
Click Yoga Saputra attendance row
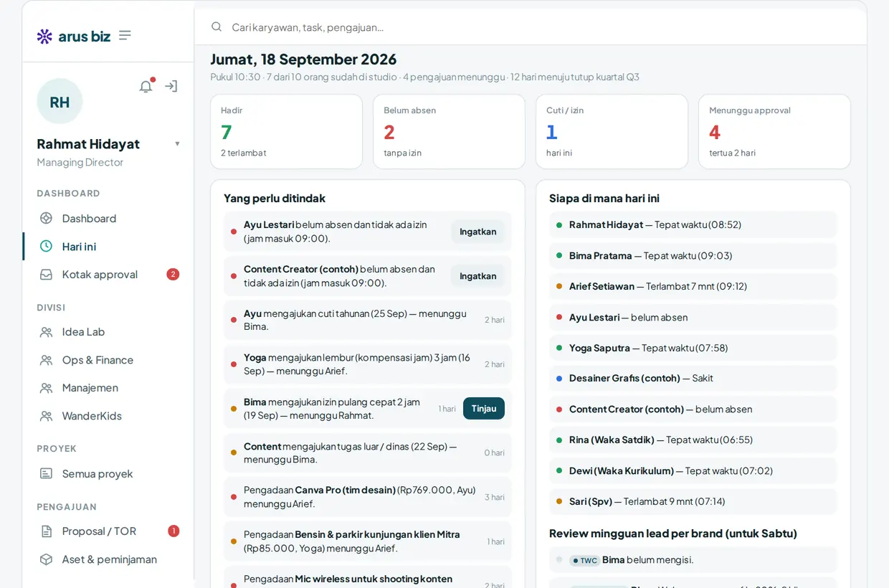point(693,348)
